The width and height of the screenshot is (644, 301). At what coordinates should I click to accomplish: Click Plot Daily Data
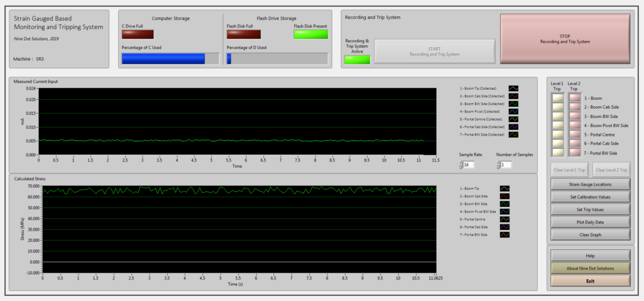[x=590, y=222]
